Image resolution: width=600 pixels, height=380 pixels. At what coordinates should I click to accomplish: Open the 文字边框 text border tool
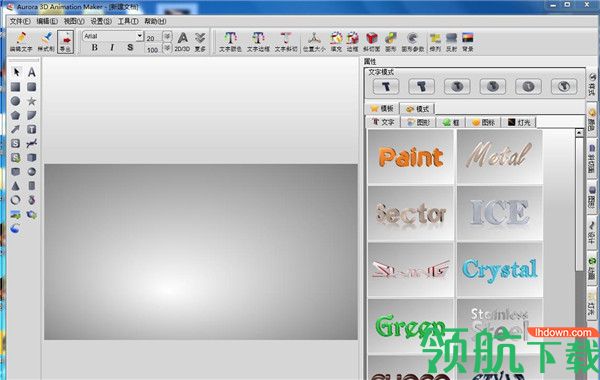click(x=258, y=42)
